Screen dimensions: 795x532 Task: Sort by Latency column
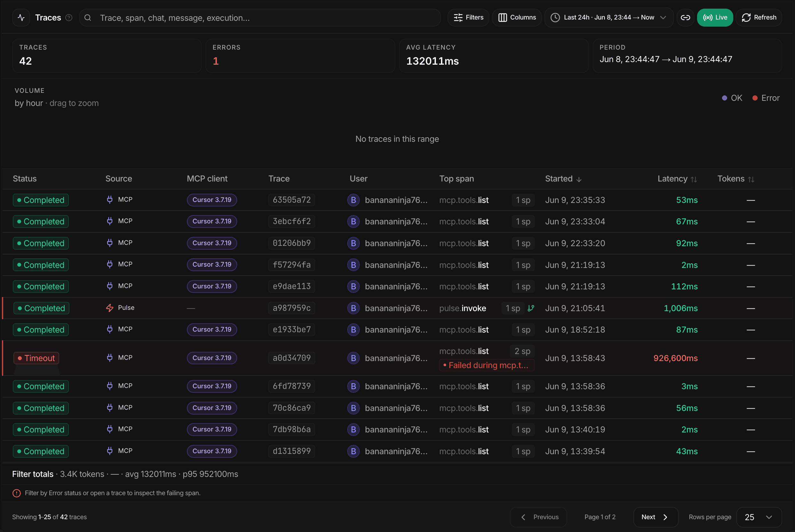point(677,179)
